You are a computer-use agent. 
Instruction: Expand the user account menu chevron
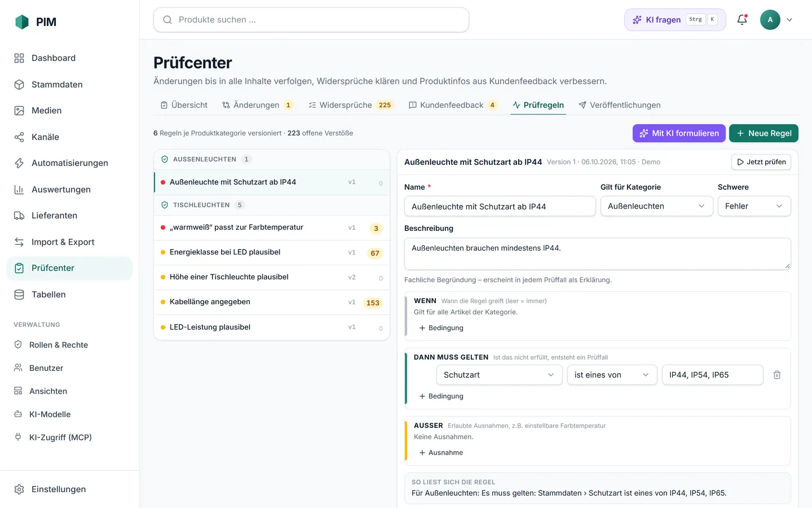coord(789,20)
